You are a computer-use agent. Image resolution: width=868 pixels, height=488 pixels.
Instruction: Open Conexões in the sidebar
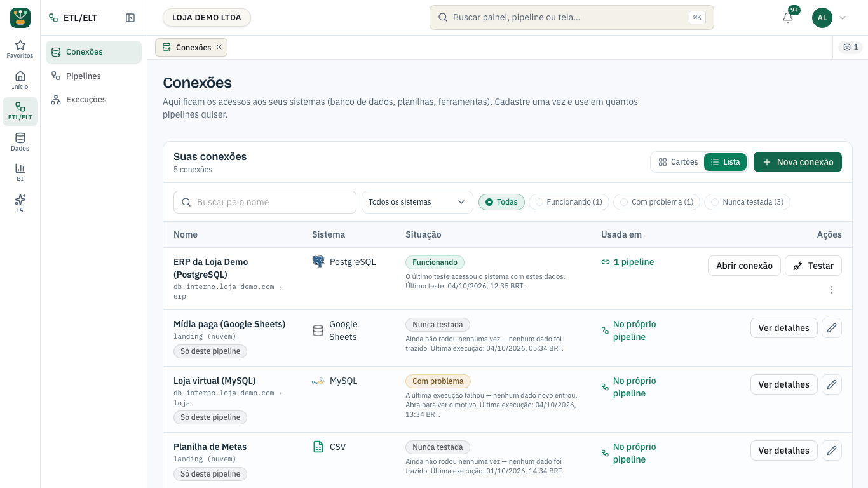pyautogui.click(x=93, y=52)
